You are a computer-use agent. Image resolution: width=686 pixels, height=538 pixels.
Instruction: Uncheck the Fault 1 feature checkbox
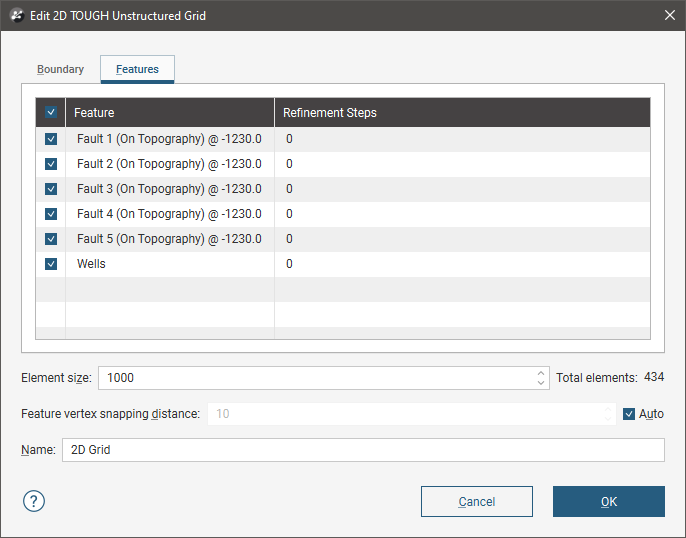(x=51, y=139)
